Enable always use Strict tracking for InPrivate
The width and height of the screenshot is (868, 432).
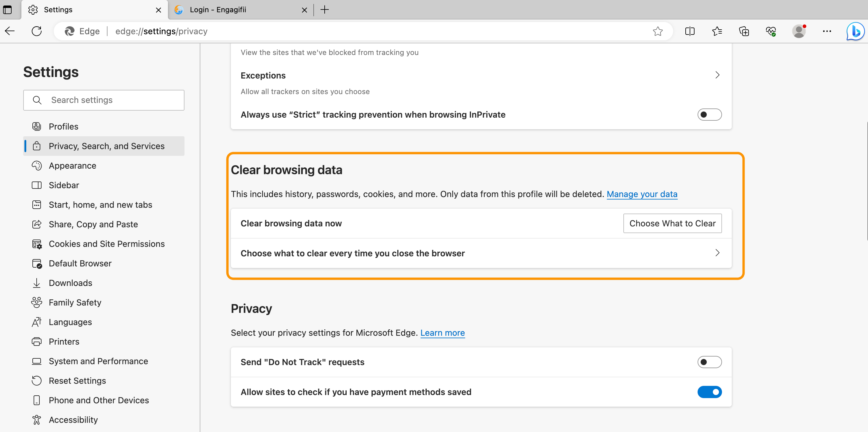click(709, 115)
